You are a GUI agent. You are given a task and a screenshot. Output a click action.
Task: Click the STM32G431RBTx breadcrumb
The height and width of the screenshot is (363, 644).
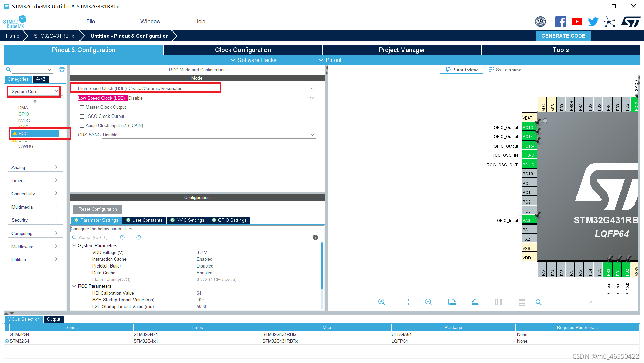point(54,36)
